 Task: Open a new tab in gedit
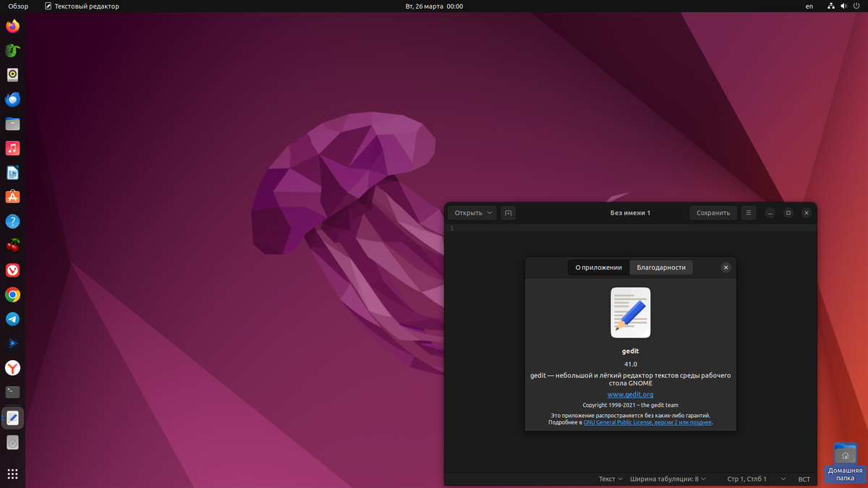(x=508, y=213)
